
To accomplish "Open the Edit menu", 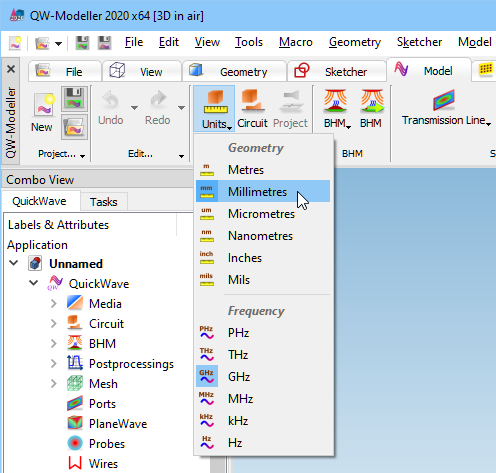I will click(169, 42).
